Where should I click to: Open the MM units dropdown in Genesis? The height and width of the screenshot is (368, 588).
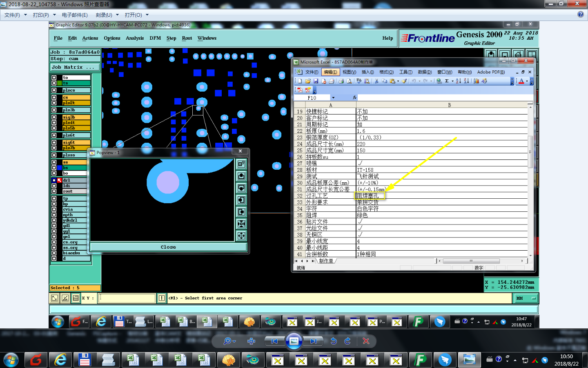pos(525,298)
